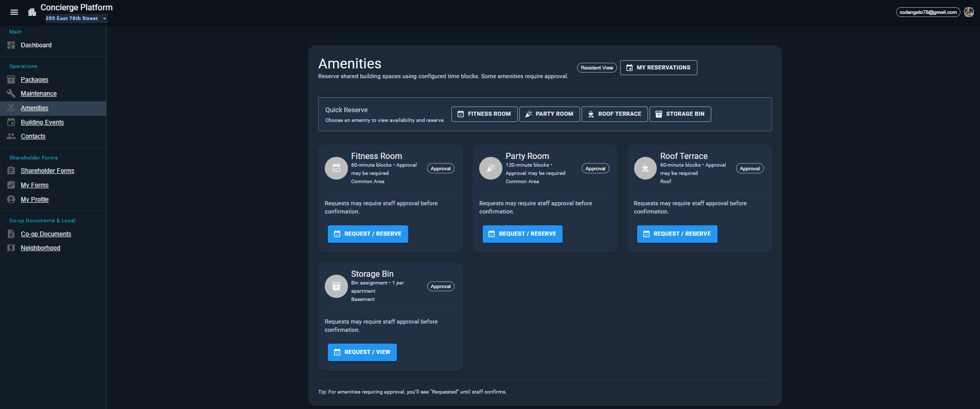Click the ssdangelo78@gmail.com account chip
The width and height of the screenshot is (980, 409).
coord(928,12)
